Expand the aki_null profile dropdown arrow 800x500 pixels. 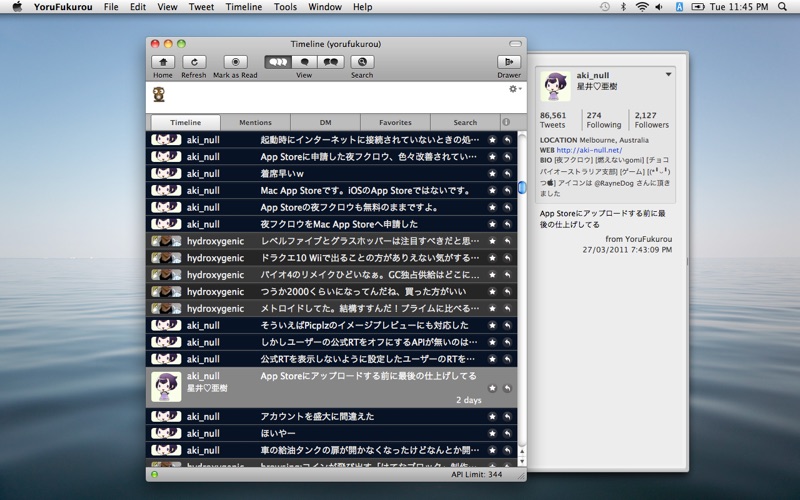point(669,75)
